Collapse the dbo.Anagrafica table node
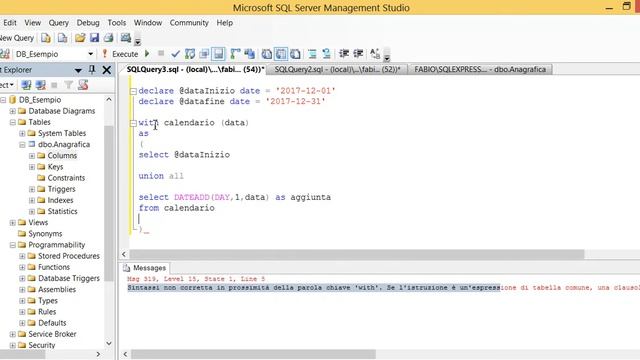This screenshot has height=360, width=640. tap(22, 144)
